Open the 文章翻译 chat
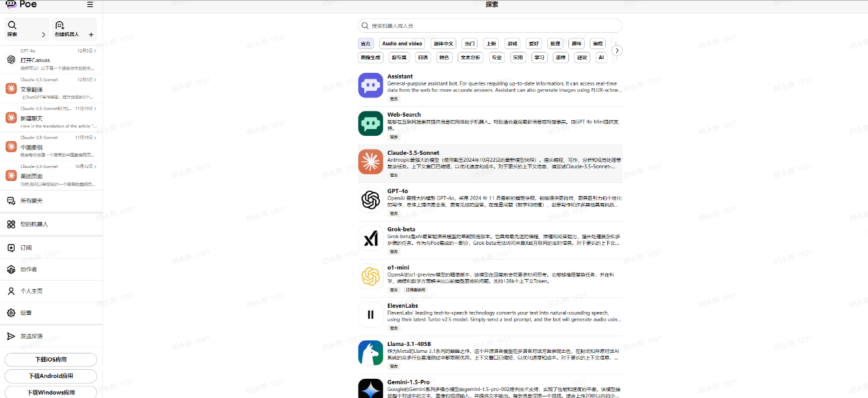The image size is (868, 398). tap(51, 88)
